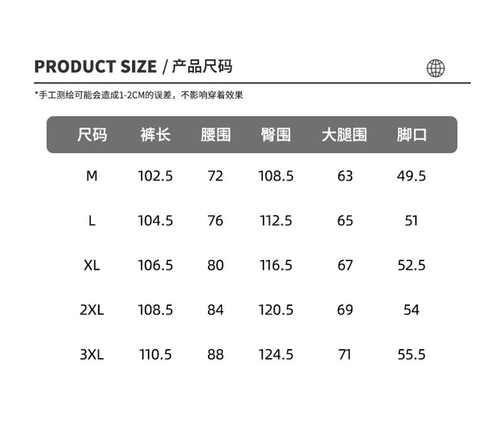Select the 3XL size row label

92,355
